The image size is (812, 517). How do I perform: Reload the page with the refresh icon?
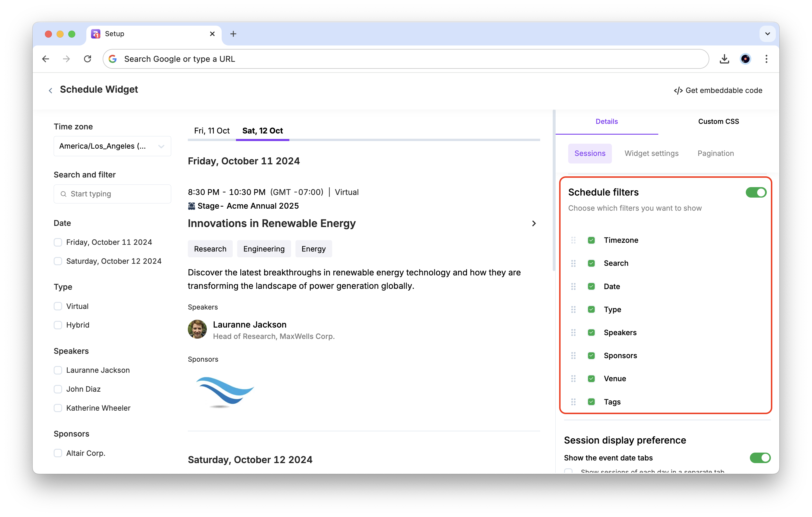point(87,59)
